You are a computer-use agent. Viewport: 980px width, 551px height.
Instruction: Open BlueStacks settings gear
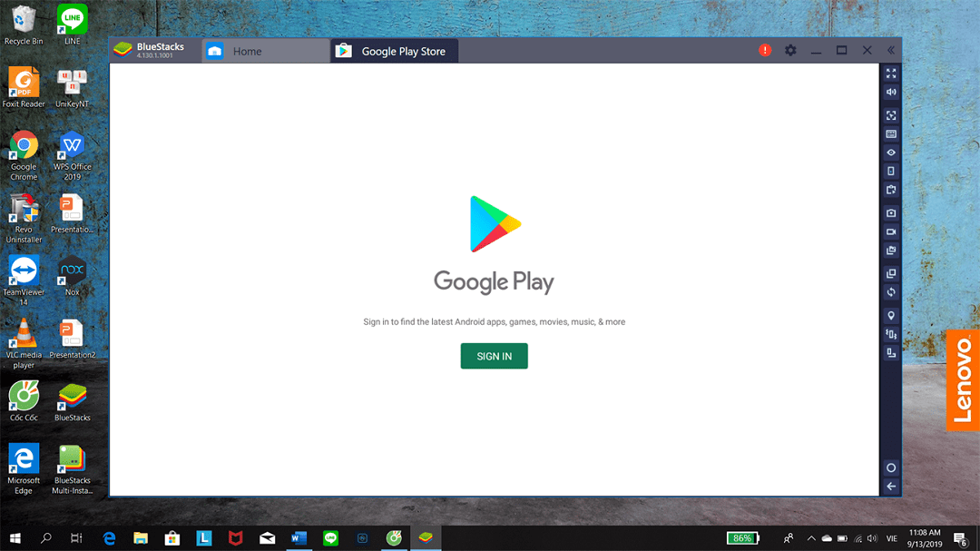(x=790, y=51)
